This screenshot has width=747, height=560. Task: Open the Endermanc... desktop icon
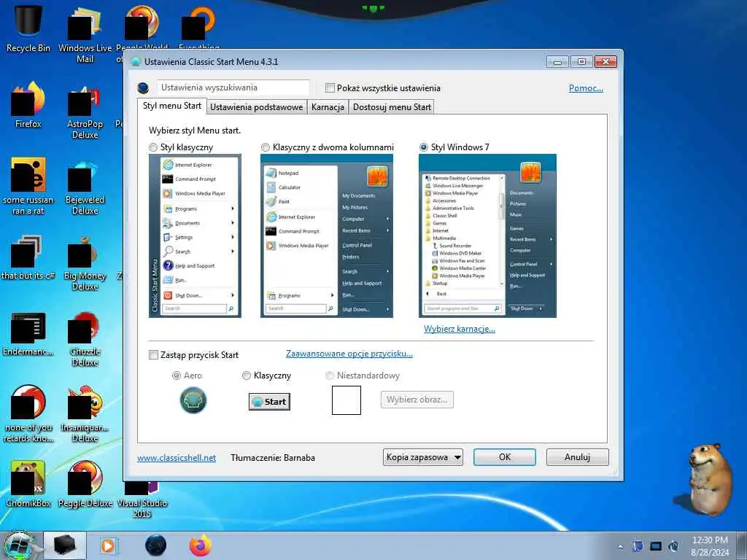click(x=28, y=334)
